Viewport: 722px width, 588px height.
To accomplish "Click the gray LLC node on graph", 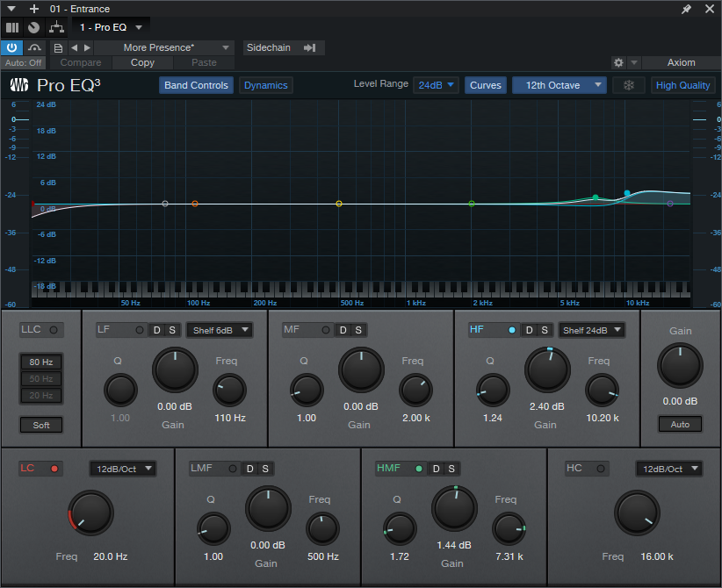I will tap(165, 204).
